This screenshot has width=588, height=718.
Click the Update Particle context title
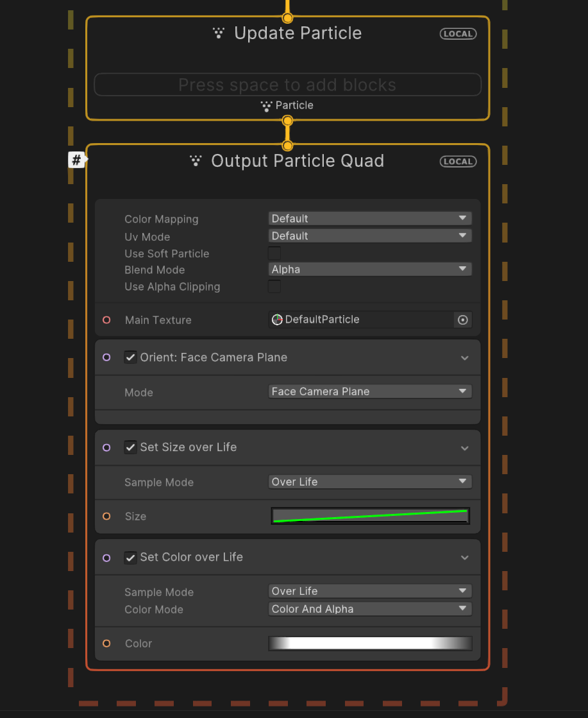298,33
